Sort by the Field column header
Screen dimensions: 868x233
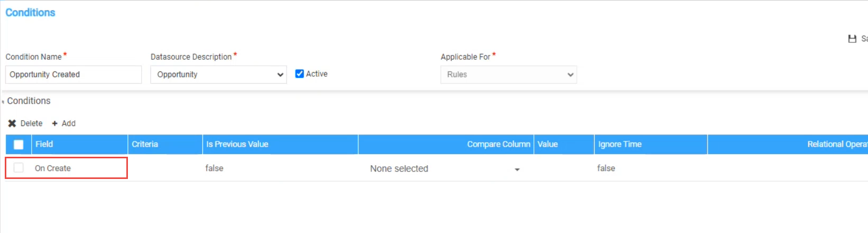pyautogui.click(x=44, y=144)
